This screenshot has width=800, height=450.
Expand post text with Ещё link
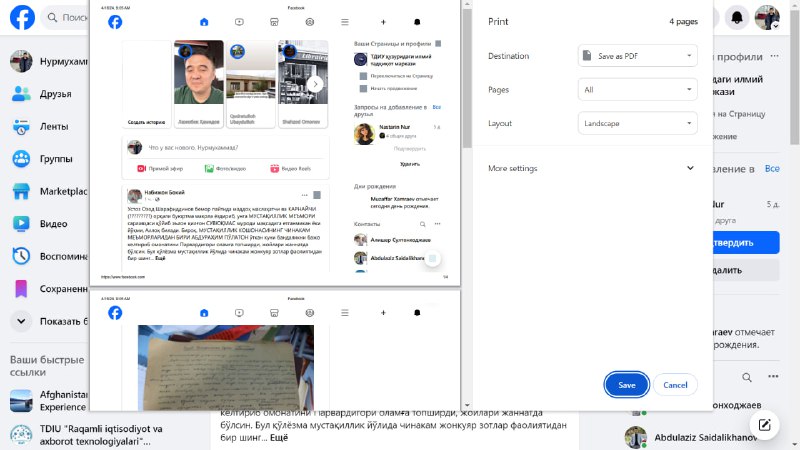pyautogui.click(x=279, y=437)
